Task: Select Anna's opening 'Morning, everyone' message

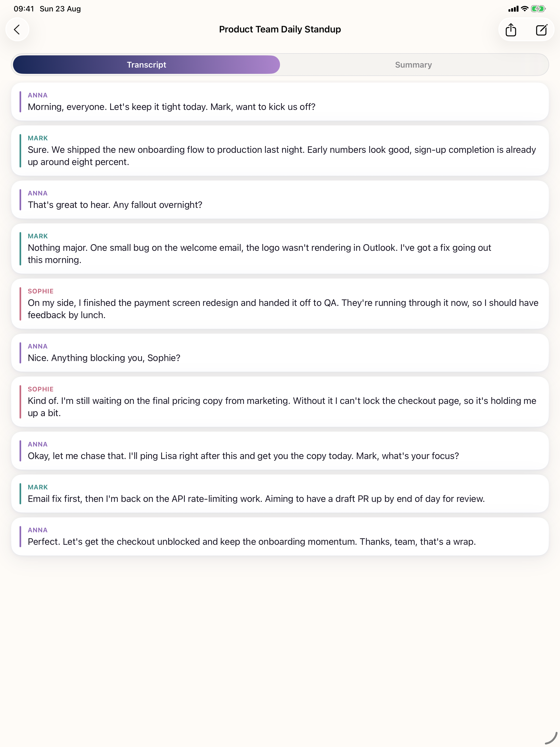Action: tap(280, 102)
